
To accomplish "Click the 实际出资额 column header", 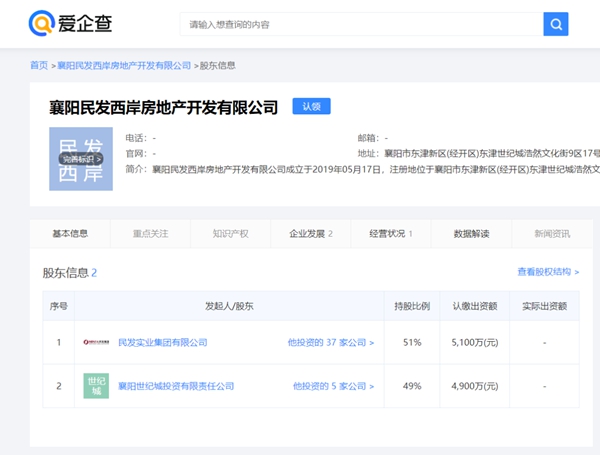I will 545,306.
